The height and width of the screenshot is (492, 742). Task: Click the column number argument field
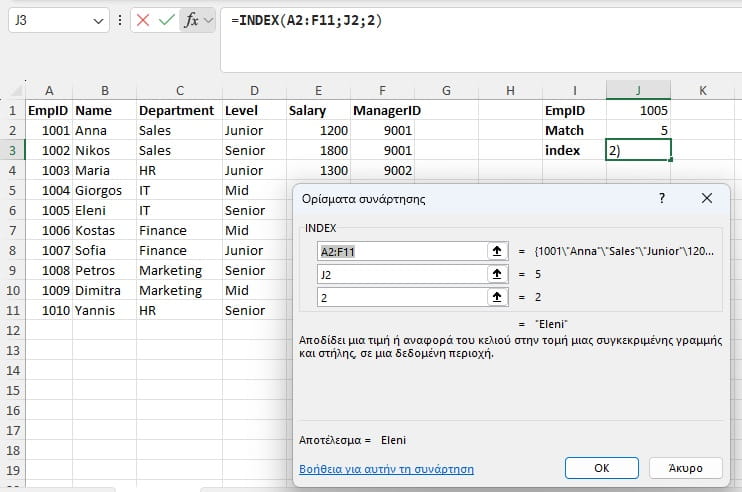tap(402, 298)
